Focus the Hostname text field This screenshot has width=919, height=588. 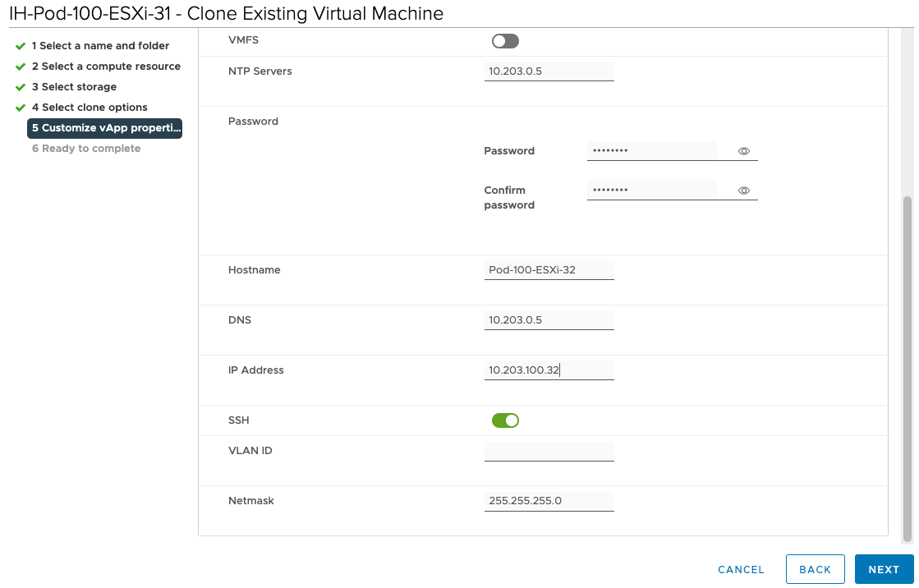pyautogui.click(x=549, y=270)
